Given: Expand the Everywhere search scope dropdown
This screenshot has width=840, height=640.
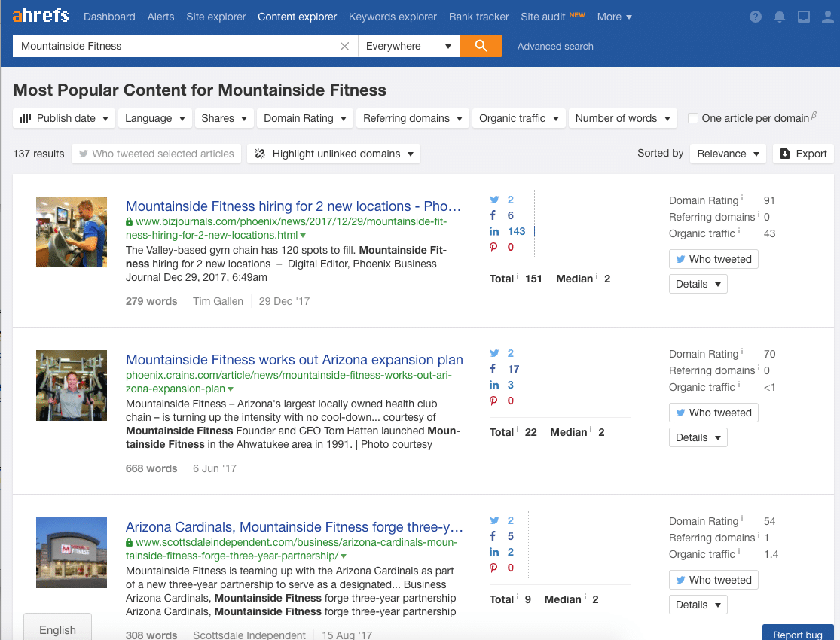Looking at the screenshot, I should [408, 46].
